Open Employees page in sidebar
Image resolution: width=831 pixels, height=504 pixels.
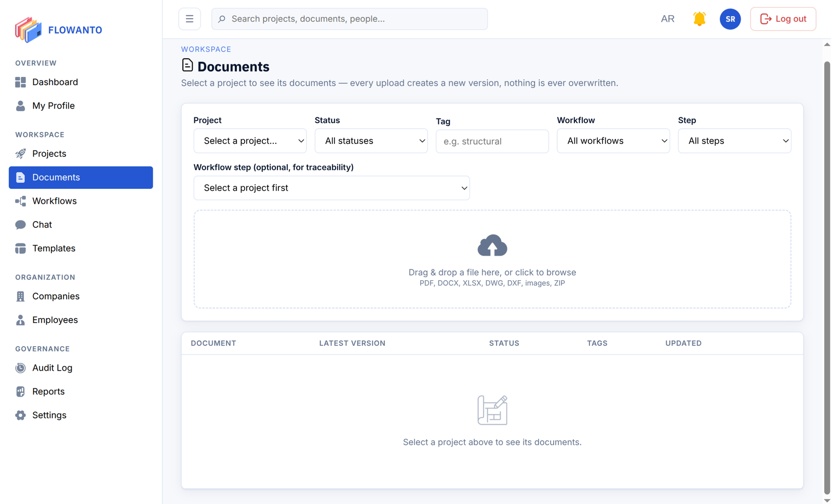tap(81, 320)
